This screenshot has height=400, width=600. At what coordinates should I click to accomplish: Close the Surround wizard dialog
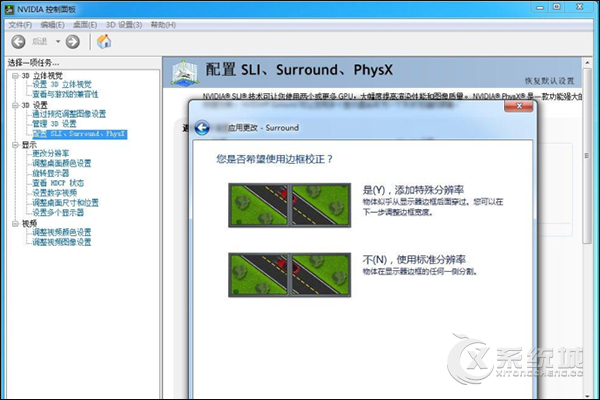tap(519, 106)
